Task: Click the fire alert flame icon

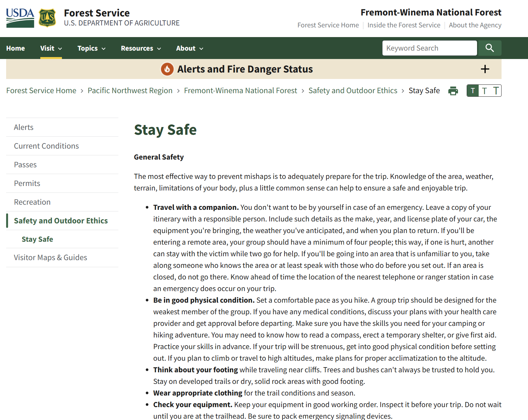Action: tap(167, 69)
